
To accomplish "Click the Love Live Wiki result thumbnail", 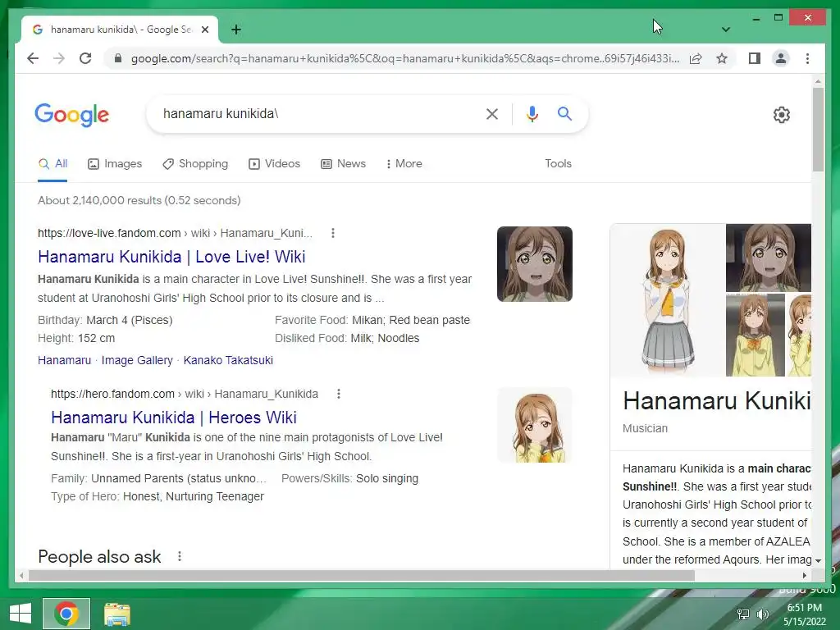I will tap(535, 264).
